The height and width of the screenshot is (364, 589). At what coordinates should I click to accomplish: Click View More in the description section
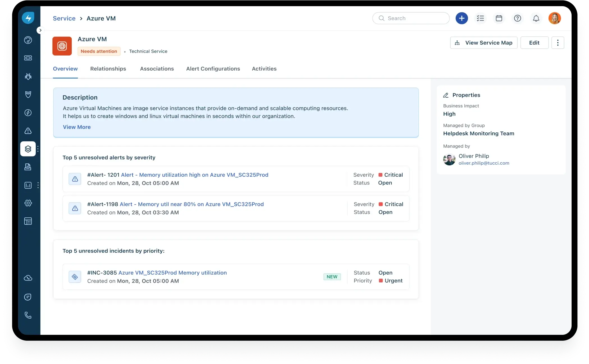(x=77, y=127)
